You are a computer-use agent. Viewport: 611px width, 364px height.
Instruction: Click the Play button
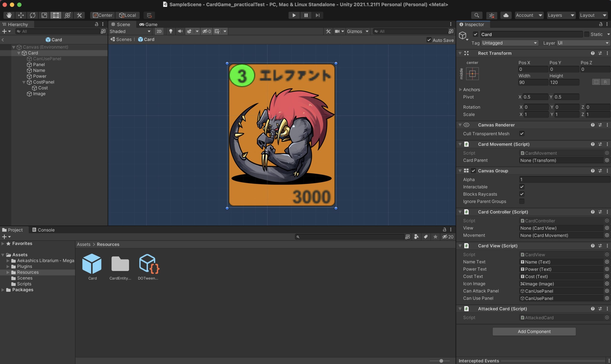click(294, 15)
